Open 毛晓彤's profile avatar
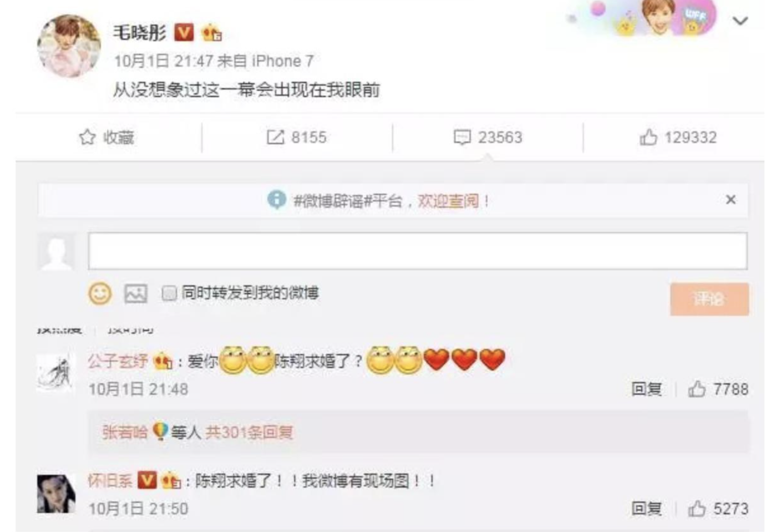The width and height of the screenshot is (768, 532). pyautogui.click(x=69, y=46)
